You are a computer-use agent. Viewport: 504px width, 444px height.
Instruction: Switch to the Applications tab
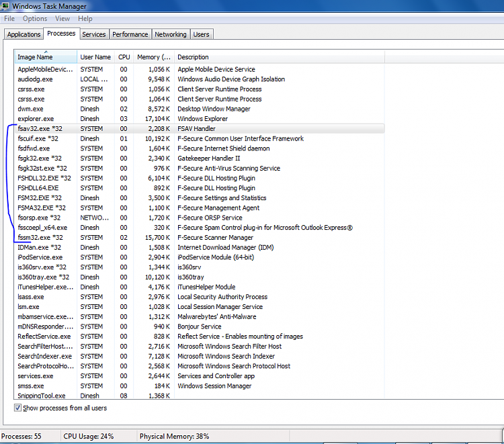tap(24, 34)
